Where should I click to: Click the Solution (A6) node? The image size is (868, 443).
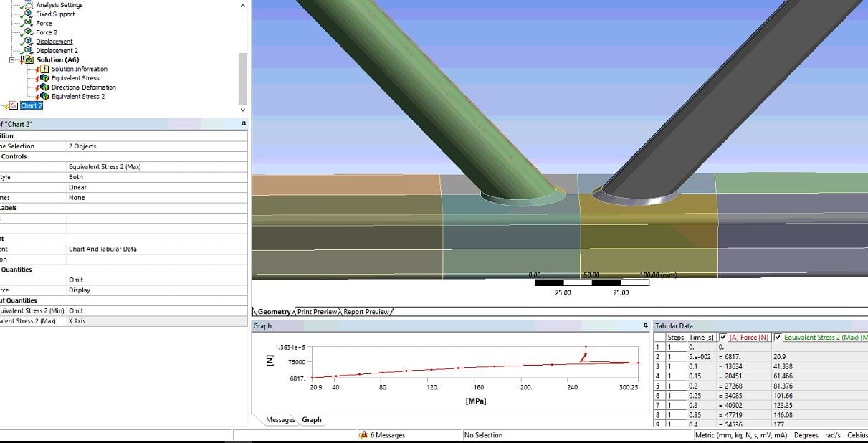(x=58, y=60)
